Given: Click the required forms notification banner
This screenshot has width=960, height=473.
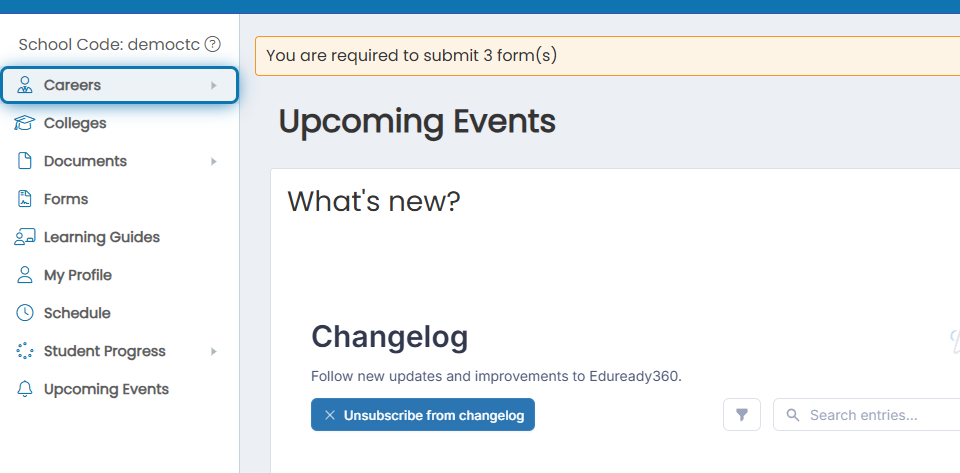Looking at the screenshot, I should click(x=607, y=56).
